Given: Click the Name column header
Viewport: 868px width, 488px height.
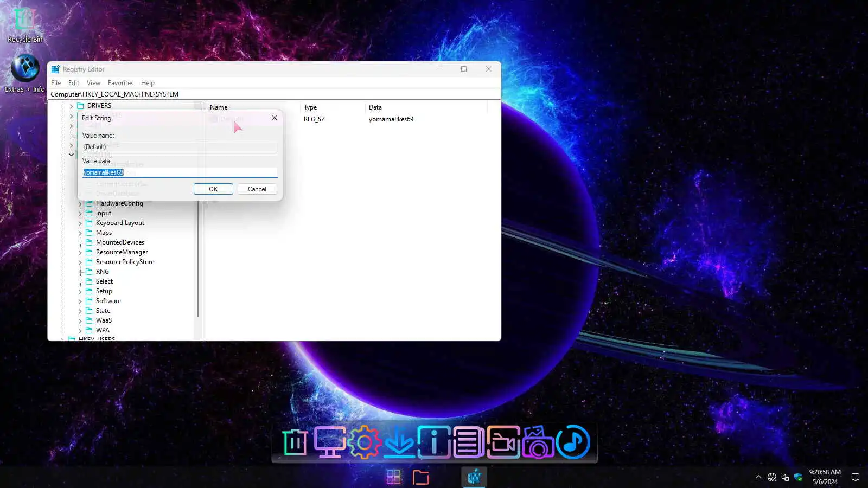Looking at the screenshot, I should coord(253,107).
